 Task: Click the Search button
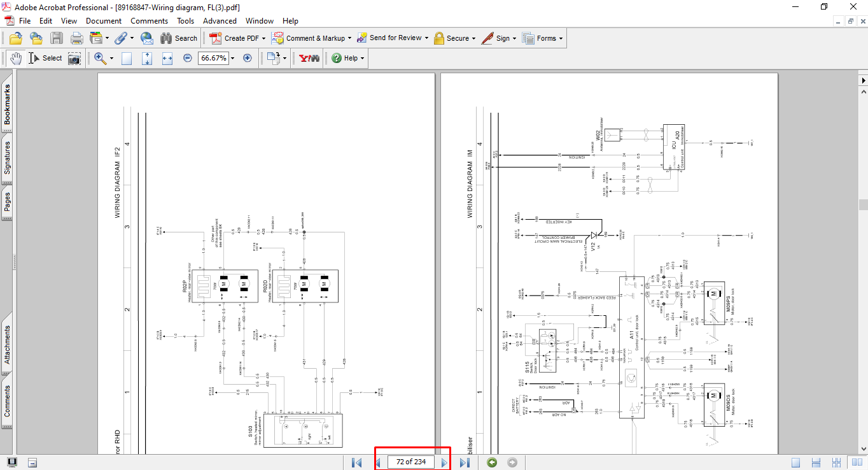tap(179, 38)
